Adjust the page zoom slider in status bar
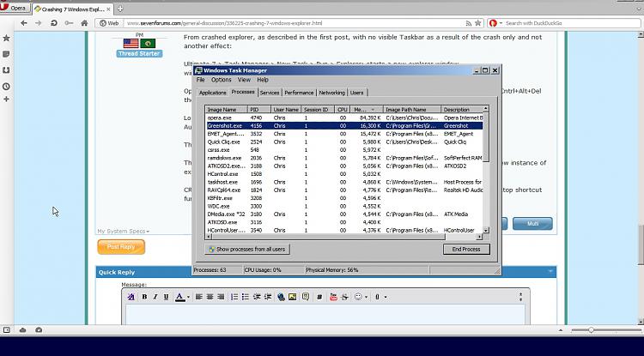This screenshot has height=356, width=644. click(x=591, y=329)
